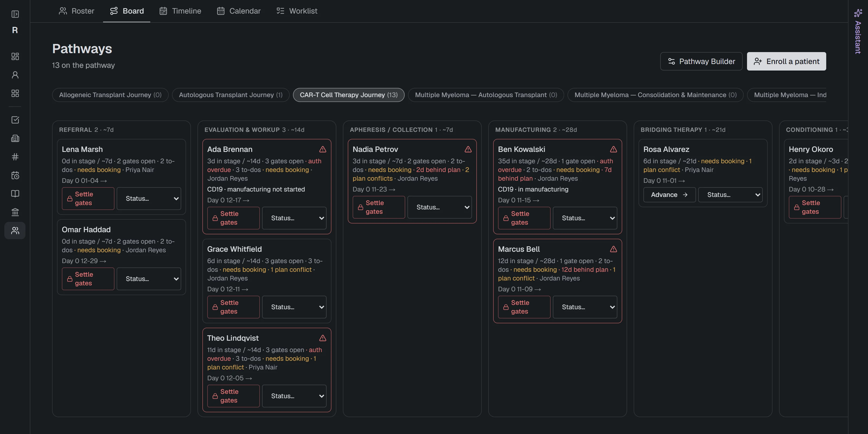This screenshot has width=868, height=434.
Task: Open the open-book icon in sidebar
Action: point(15,194)
